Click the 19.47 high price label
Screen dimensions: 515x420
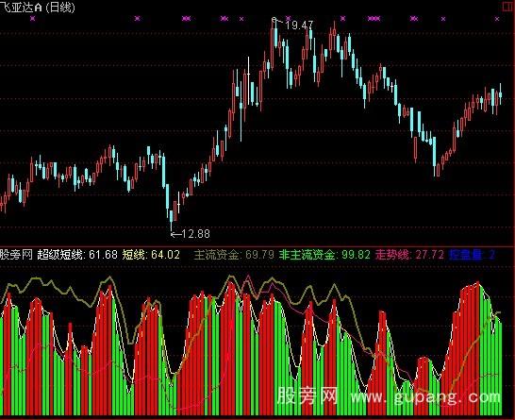(x=299, y=25)
